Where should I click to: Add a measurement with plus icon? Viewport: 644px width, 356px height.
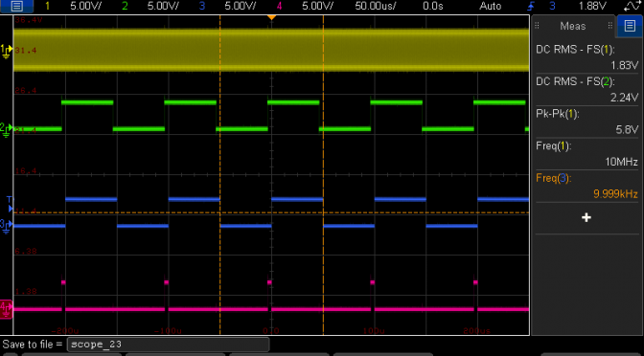[586, 218]
